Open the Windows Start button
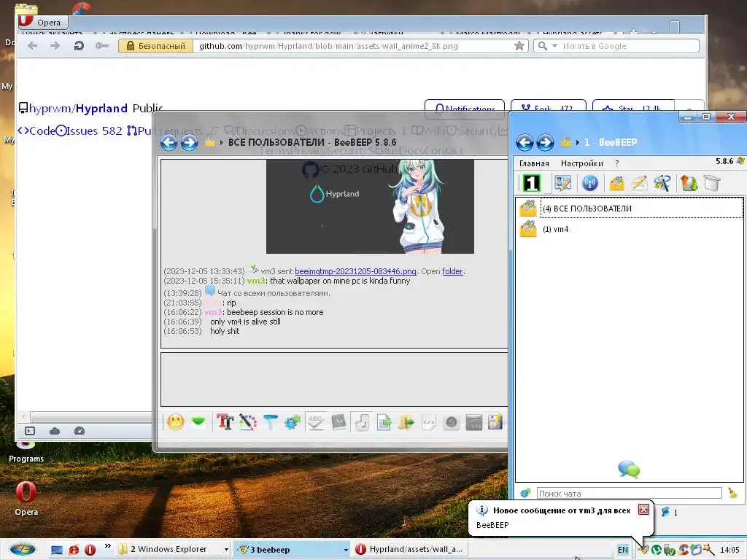This screenshot has height=560, width=747. coord(23,549)
